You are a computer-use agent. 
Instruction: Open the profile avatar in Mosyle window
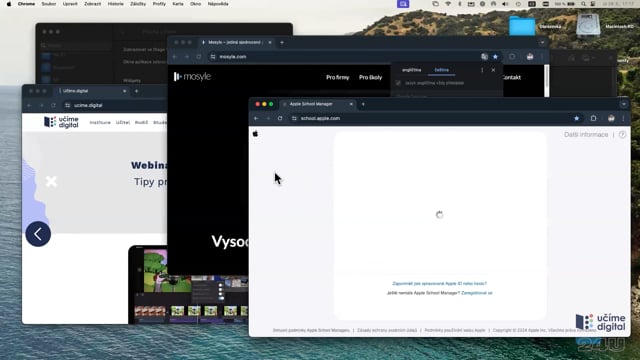530,57
